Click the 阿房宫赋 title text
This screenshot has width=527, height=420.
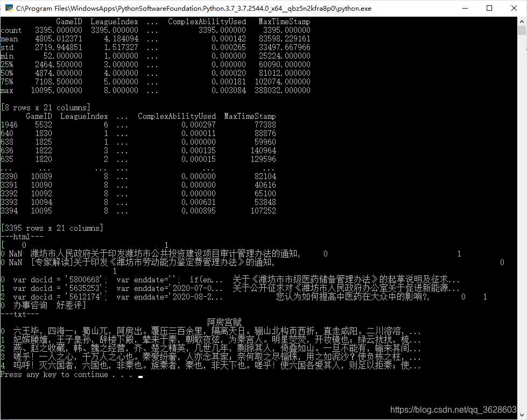pyautogui.click(x=226, y=322)
